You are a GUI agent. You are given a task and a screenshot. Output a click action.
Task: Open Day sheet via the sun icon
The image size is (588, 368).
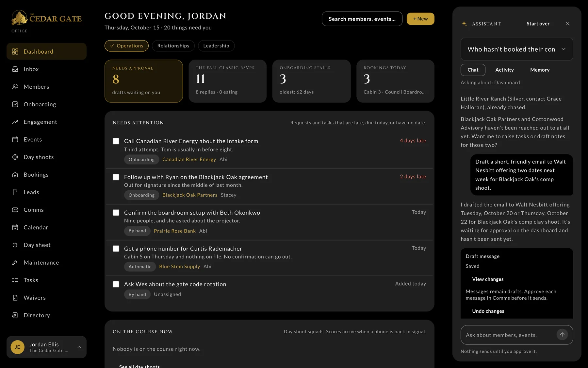15,245
